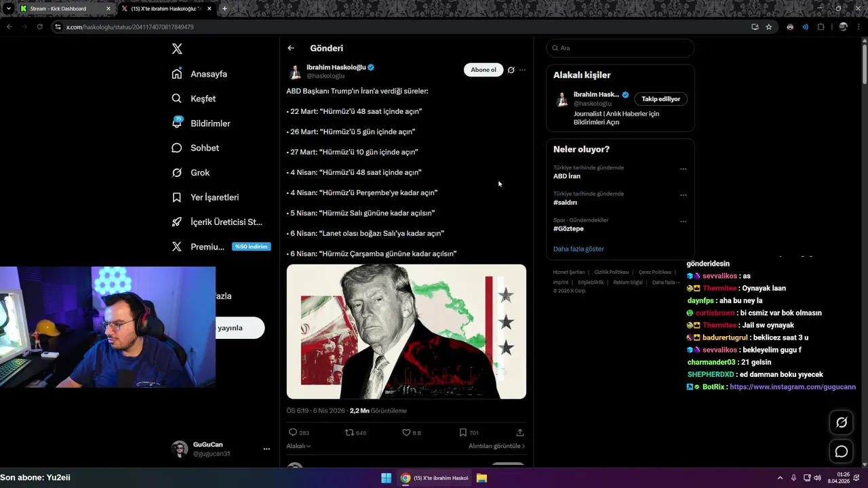Expand the Alakalı sort dropdown

[298, 446]
